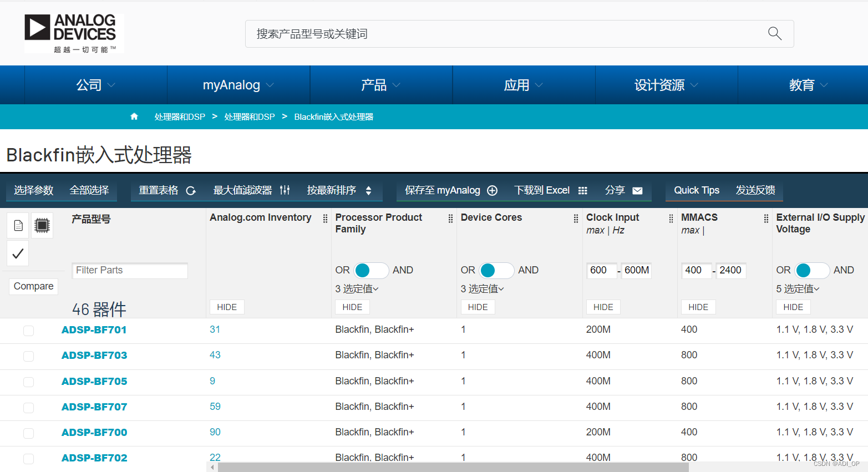
Task: Toggle OR/AND switch for Device Cores
Action: point(496,270)
